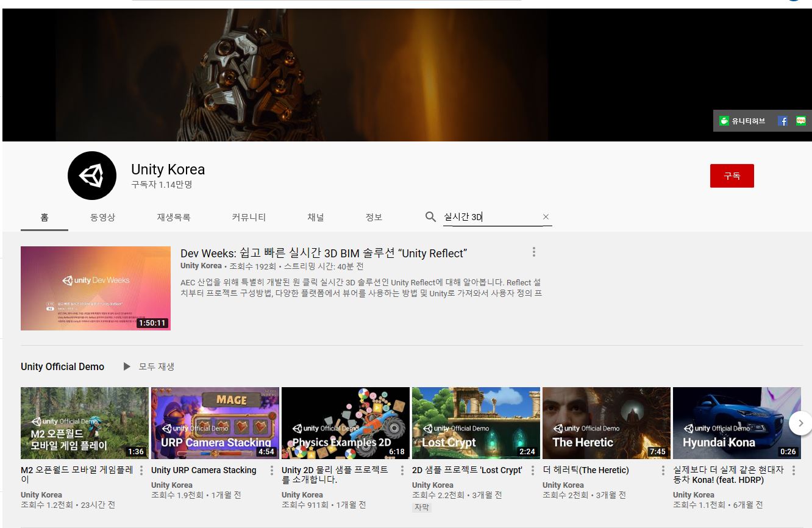Open options menu for Unity URP Camera Stacking
This screenshot has height=528, width=812.
click(x=272, y=471)
